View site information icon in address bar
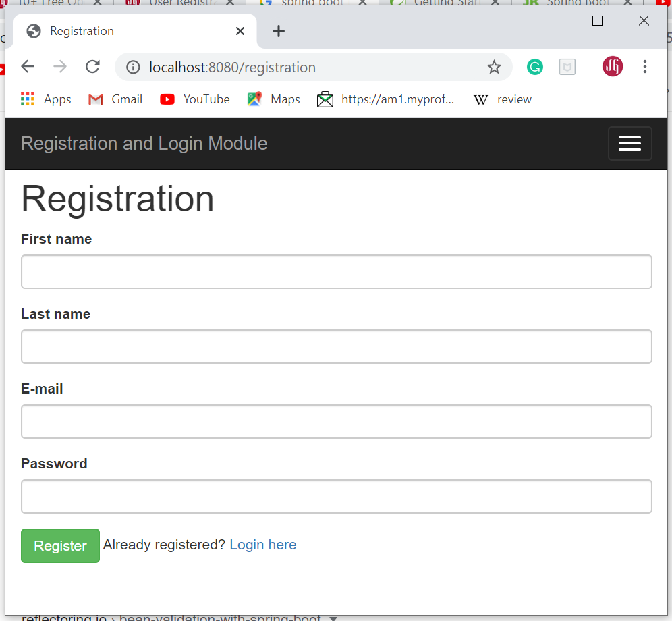Image resolution: width=672 pixels, height=621 pixels. 134,67
